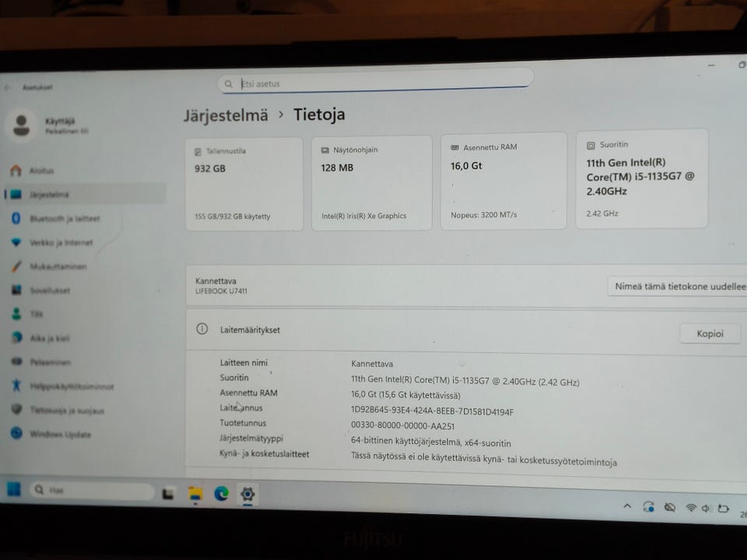Click the taskbar Hae search box

tap(92, 490)
